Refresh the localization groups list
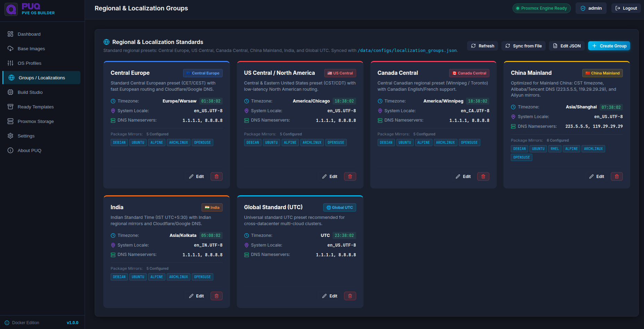Viewport: 644px width, 329px height. pos(483,46)
